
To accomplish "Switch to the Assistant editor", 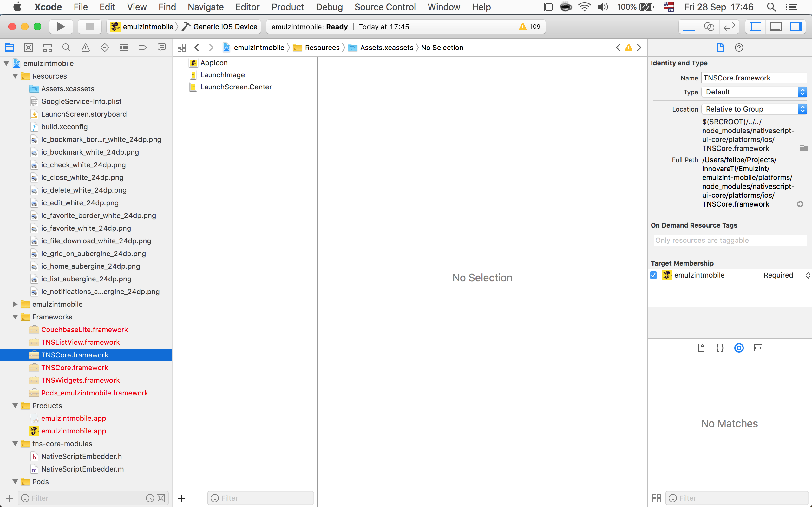I will coord(709,27).
